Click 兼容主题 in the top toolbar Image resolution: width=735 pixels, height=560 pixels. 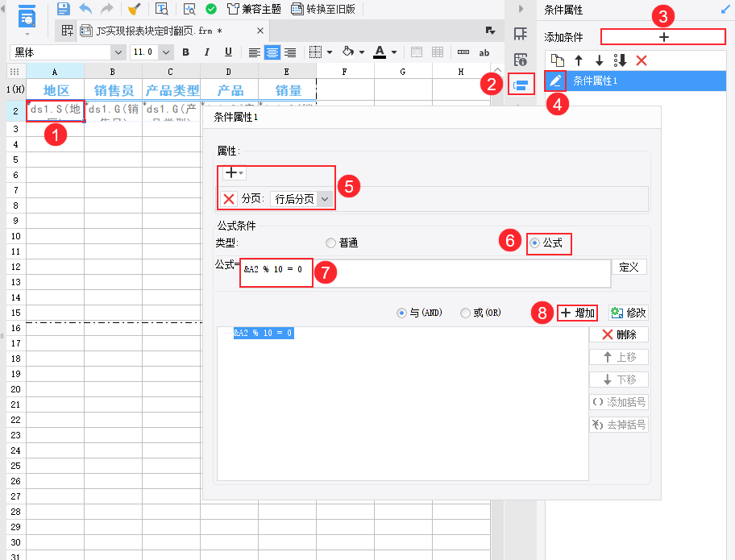254,9
